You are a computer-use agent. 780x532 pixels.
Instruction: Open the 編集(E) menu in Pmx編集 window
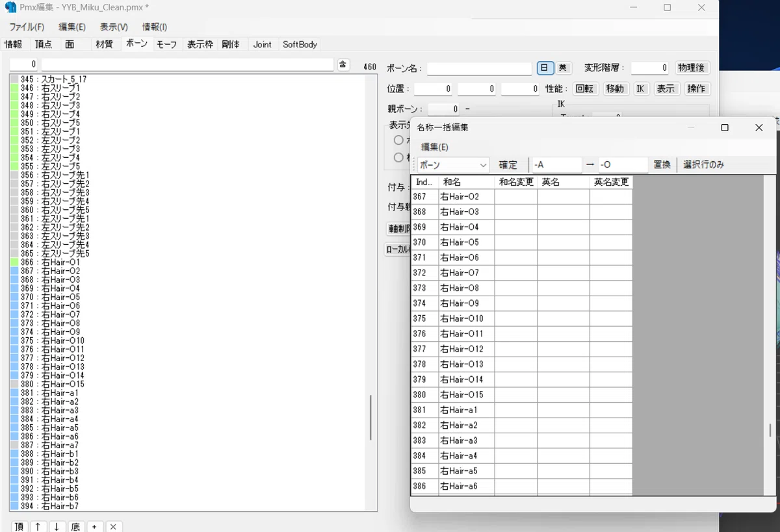pos(72,27)
